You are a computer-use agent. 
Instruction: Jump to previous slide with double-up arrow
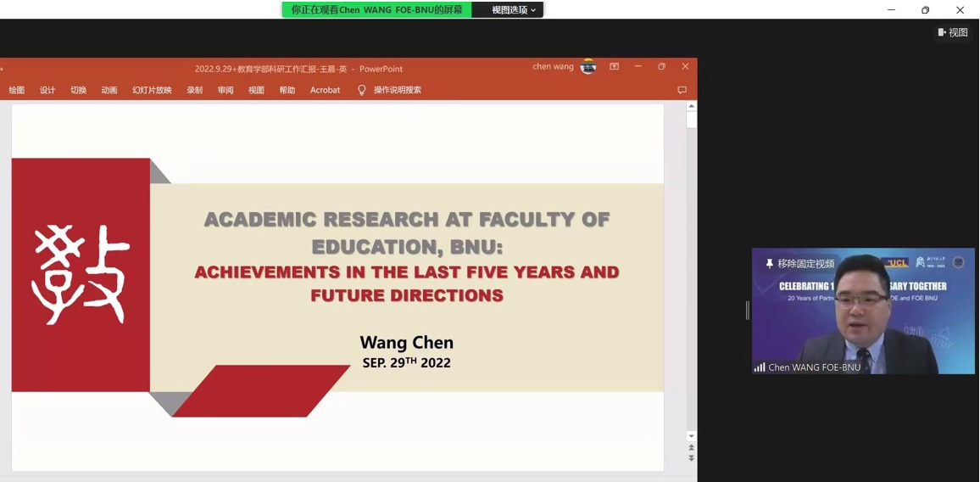tap(691, 447)
